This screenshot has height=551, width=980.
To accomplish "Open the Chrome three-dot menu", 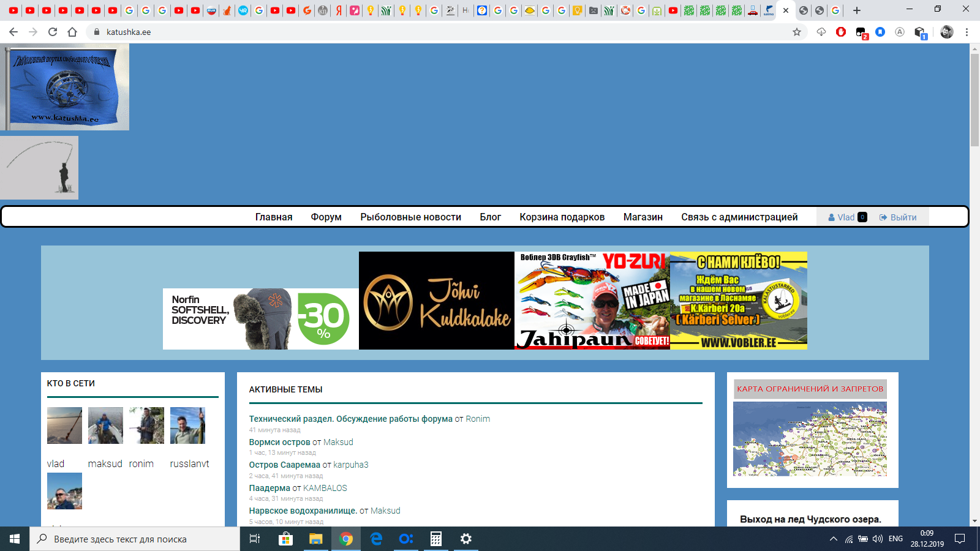I will click(x=967, y=32).
